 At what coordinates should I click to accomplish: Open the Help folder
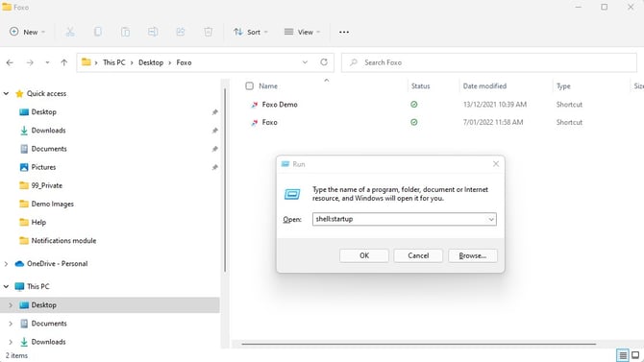[38, 223]
